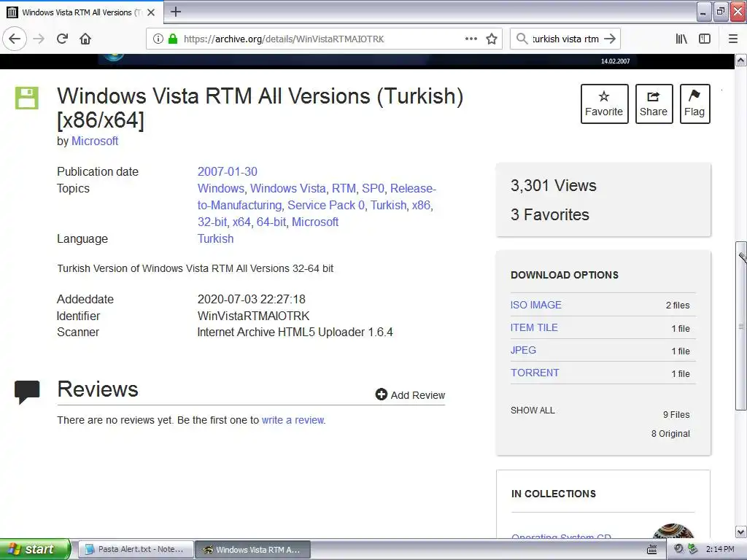Download the ITEM TILE file
Viewport: 747px width, 560px height.
(534, 327)
